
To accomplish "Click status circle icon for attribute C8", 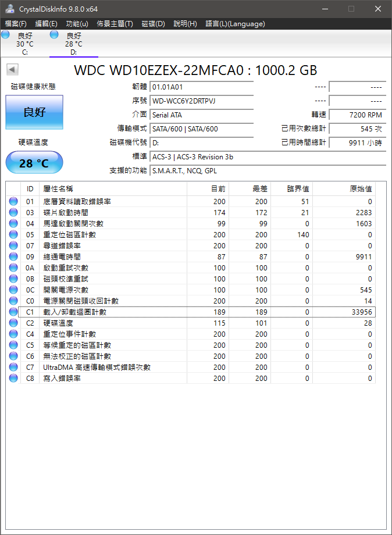I will click(x=13, y=378).
